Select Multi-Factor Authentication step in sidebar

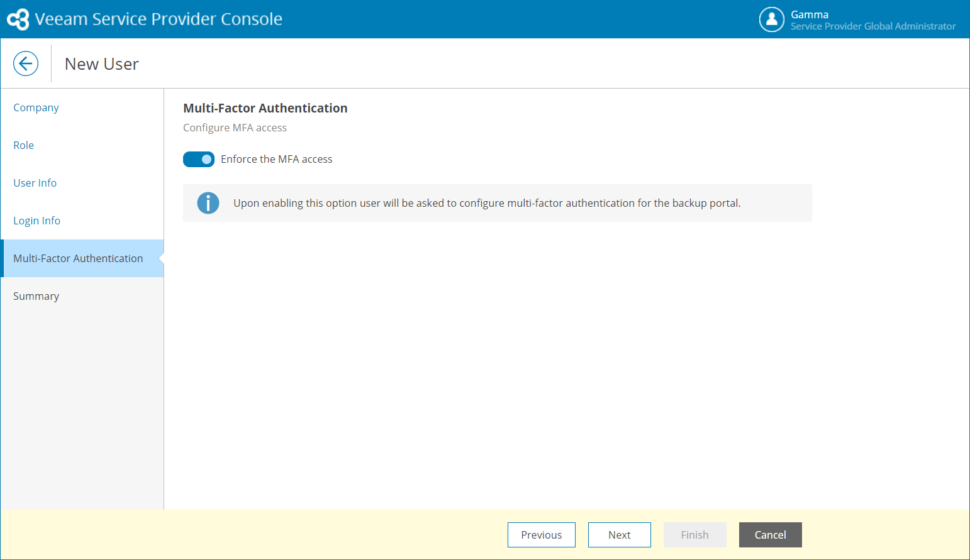(x=78, y=258)
